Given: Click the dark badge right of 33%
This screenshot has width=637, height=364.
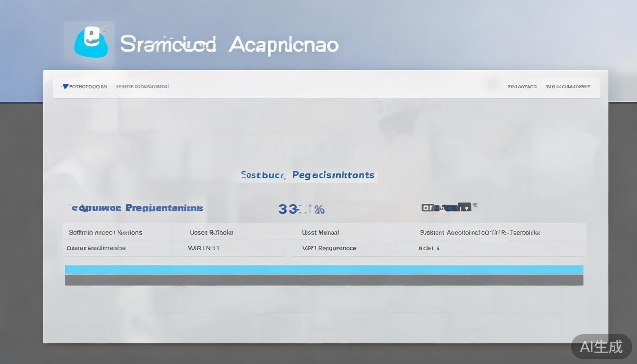Looking at the screenshot, I should tap(446, 207).
